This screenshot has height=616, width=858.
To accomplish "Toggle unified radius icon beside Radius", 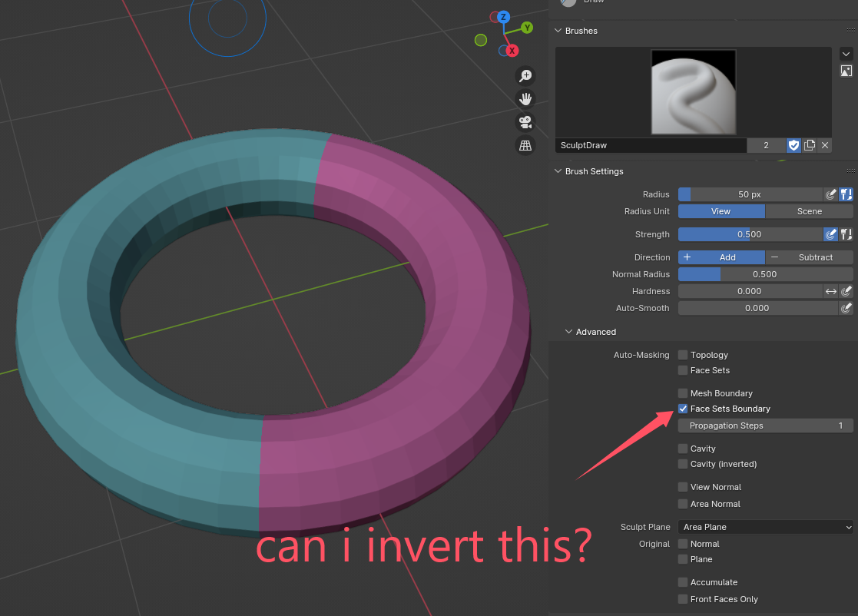I will coord(846,194).
